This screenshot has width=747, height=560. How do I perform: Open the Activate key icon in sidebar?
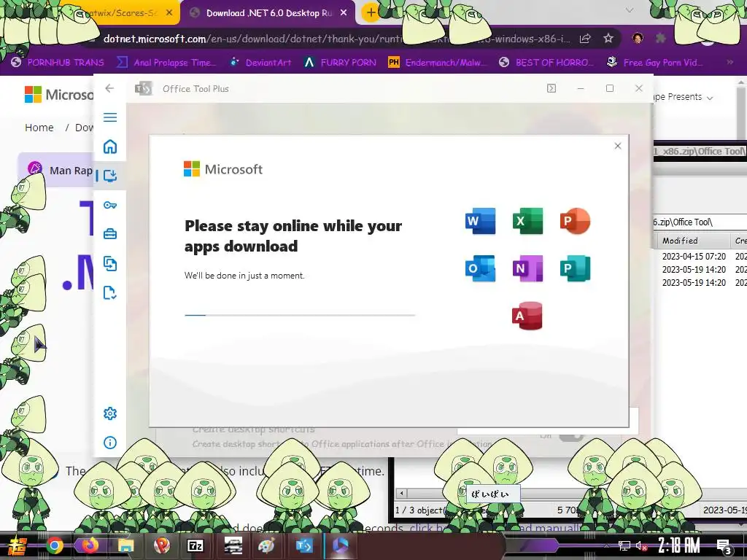110,205
